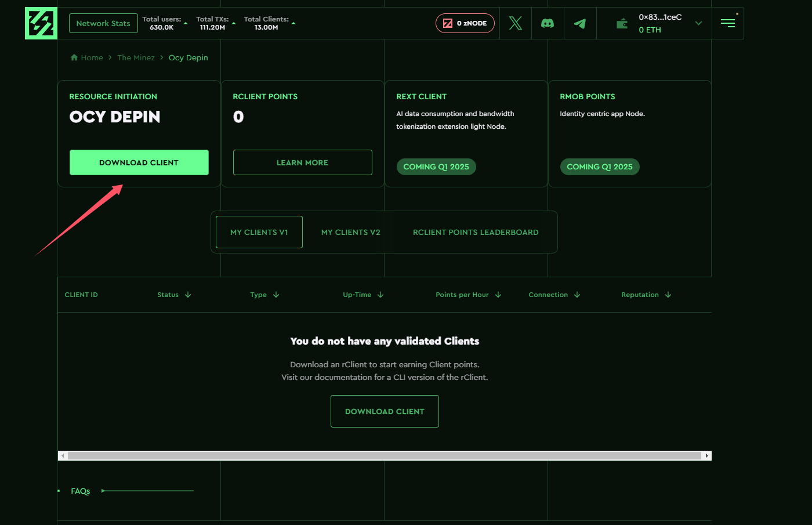812x525 pixels.
Task: Expand Total users stat arrow
Action: pyautogui.click(x=186, y=23)
